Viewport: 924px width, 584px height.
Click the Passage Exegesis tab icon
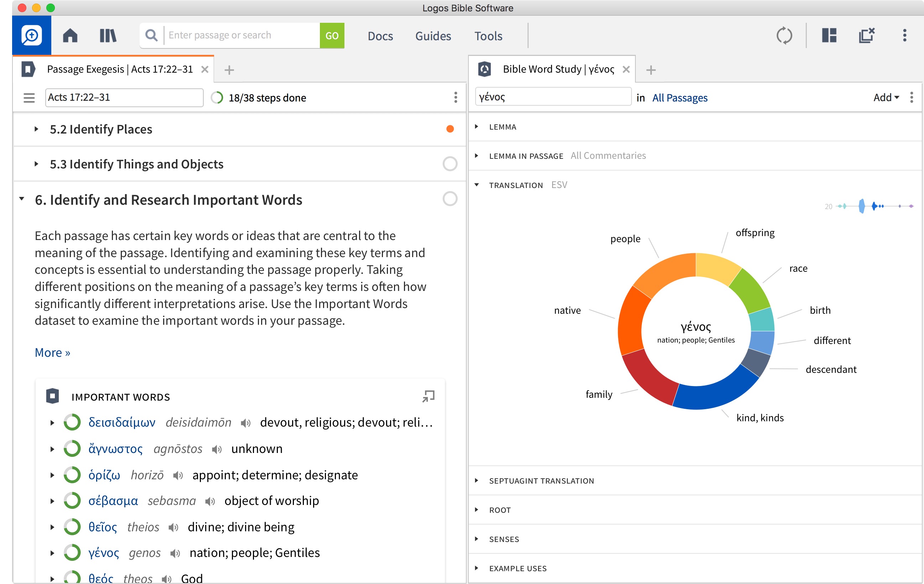pos(28,69)
